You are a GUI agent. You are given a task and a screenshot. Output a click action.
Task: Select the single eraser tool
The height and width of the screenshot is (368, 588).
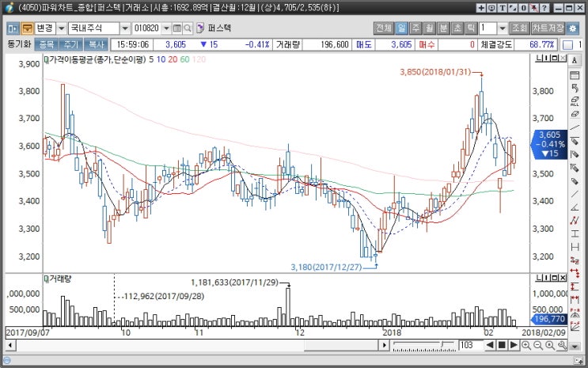tap(575, 114)
